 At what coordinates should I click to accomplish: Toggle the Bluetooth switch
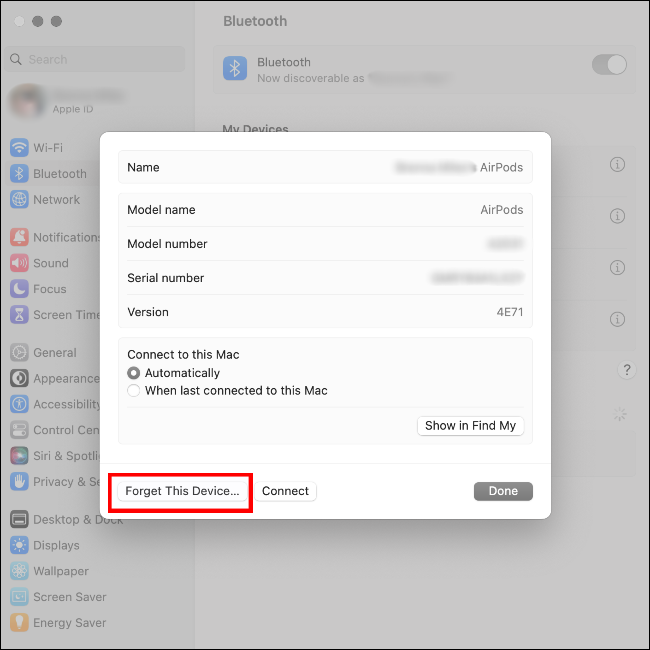click(609, 65)
